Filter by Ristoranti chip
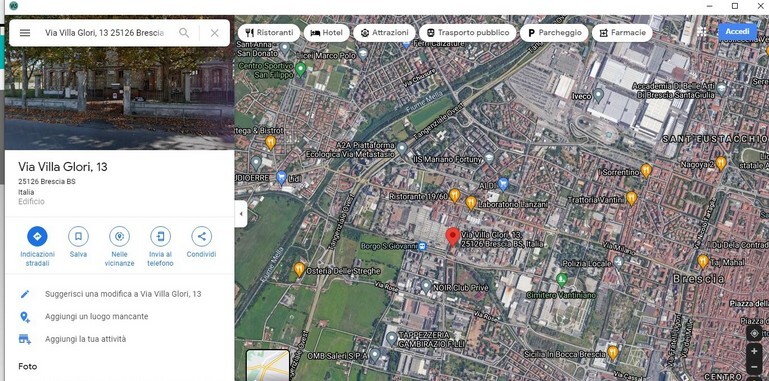 point(269,33)
